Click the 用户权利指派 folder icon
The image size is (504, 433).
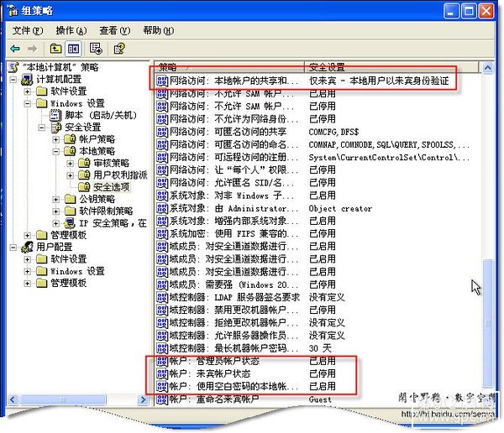click(84, 175)
